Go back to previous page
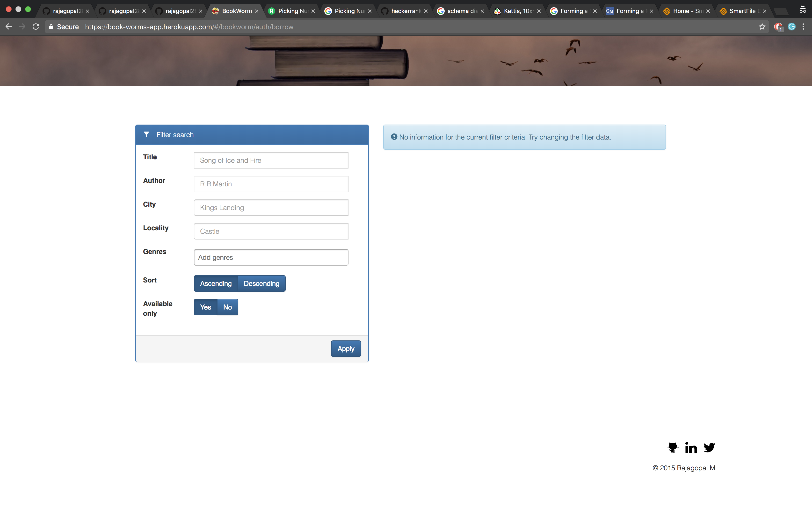812x507 pixels. [9, 27]
